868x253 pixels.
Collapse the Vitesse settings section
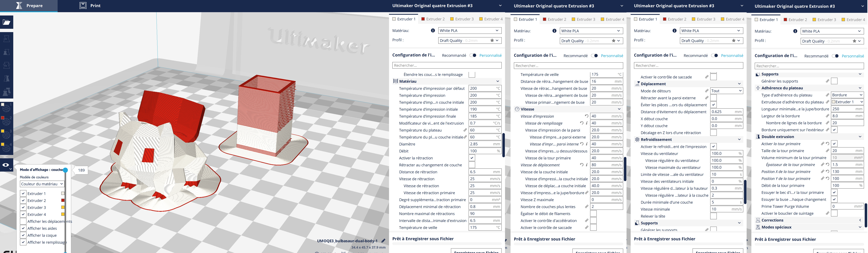point(619,109)
